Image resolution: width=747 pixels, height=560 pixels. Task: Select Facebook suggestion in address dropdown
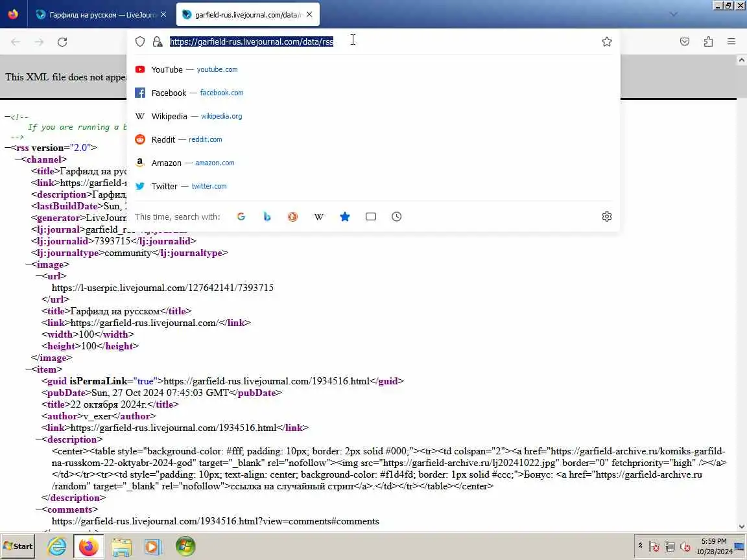[373, 93]
